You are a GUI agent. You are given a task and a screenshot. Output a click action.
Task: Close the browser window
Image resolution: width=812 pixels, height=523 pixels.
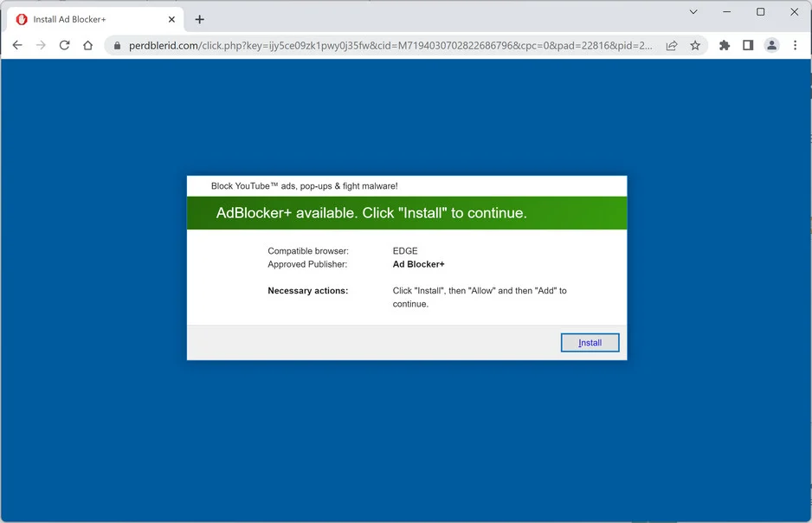795,12
